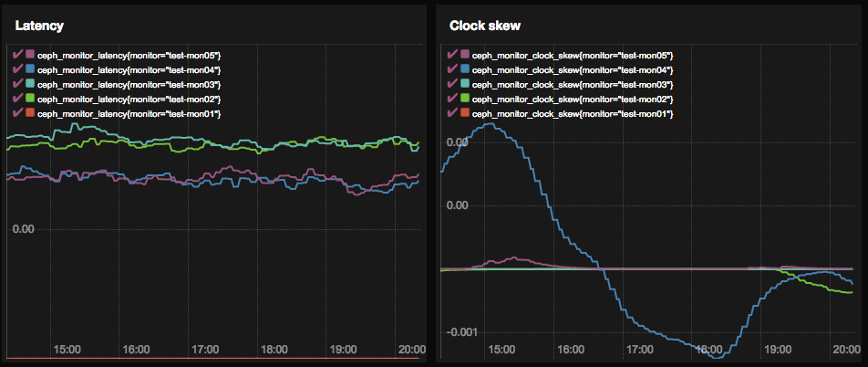Click 16:00 label on Clock skew time axis
This screenshot has width=868, height=367.
tap(570, 350)
